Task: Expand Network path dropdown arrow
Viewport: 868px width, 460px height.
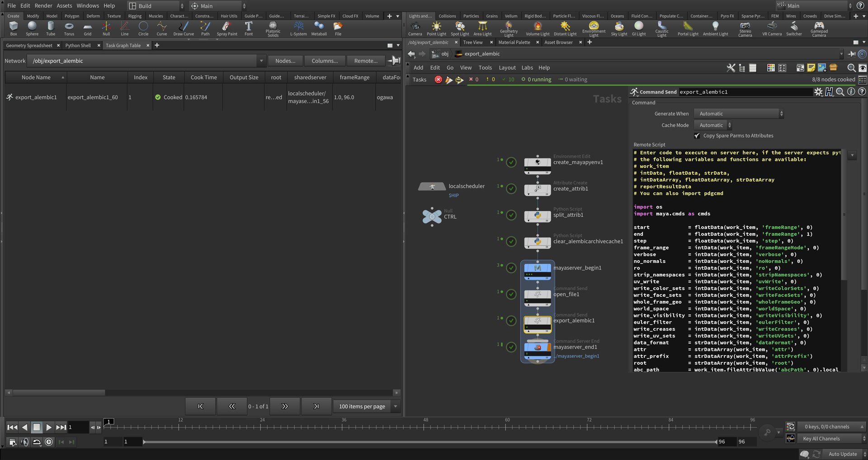Action: pyautogui.click(x=261, y=61)
